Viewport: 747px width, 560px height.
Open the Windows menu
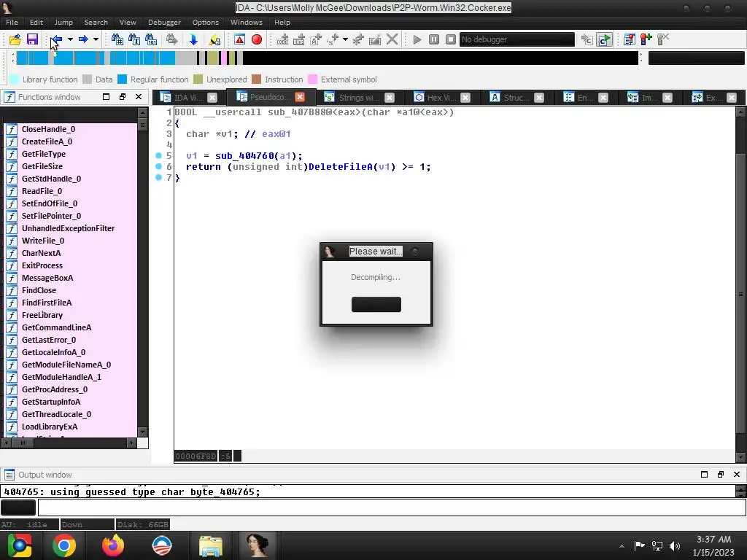click(247, 23)
